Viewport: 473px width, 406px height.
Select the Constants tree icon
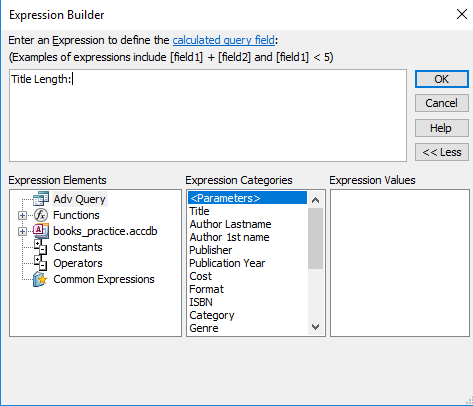pos(41,247)
